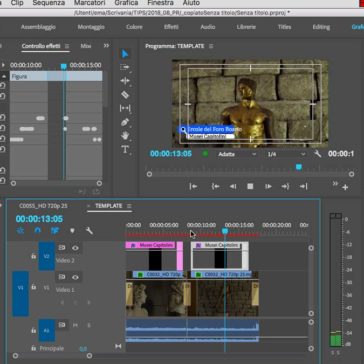Viewport: 364px width, 364px height.
Task: Step back one frame
Action: (x=233, y=187)
